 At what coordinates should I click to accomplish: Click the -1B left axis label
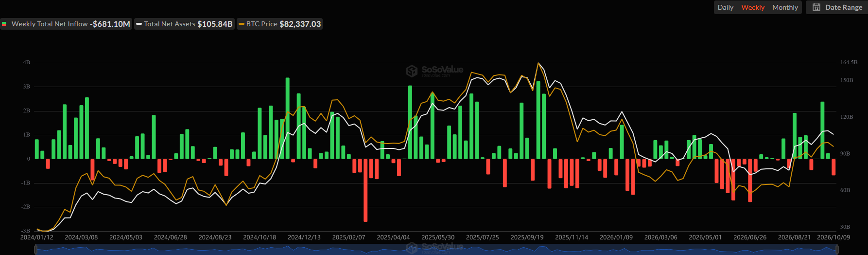(x=25, y=183)
